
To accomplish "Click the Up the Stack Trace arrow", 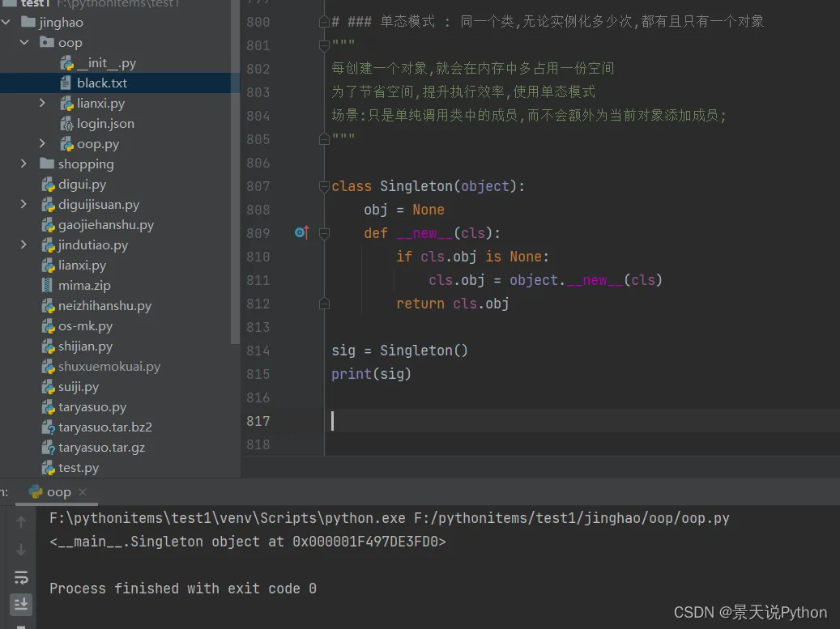I will click(x=22, y=522).
